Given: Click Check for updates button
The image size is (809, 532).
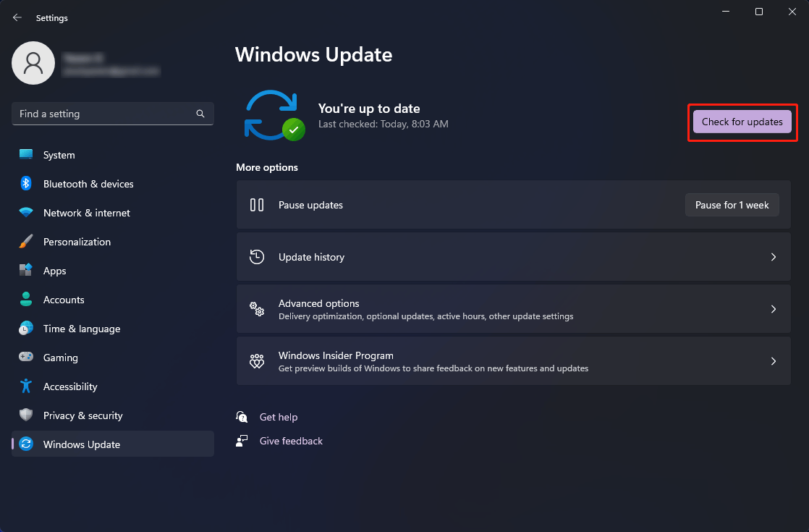Looking at the screenshot, I should point(742,122).
